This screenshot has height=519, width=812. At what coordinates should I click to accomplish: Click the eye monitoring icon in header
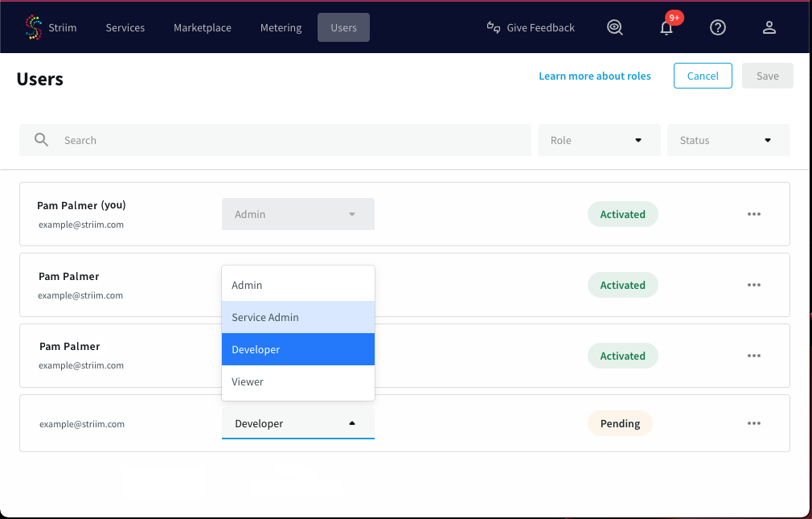[x=615, y=27]
